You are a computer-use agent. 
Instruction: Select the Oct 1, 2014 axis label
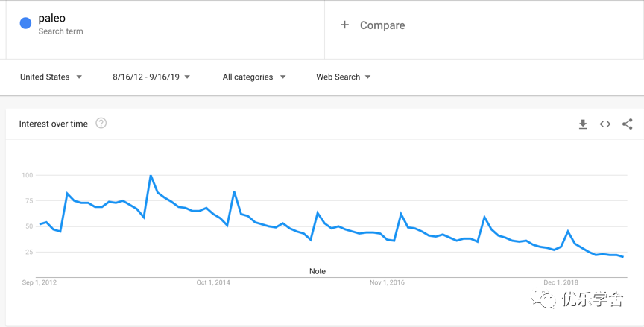point(213,282)
